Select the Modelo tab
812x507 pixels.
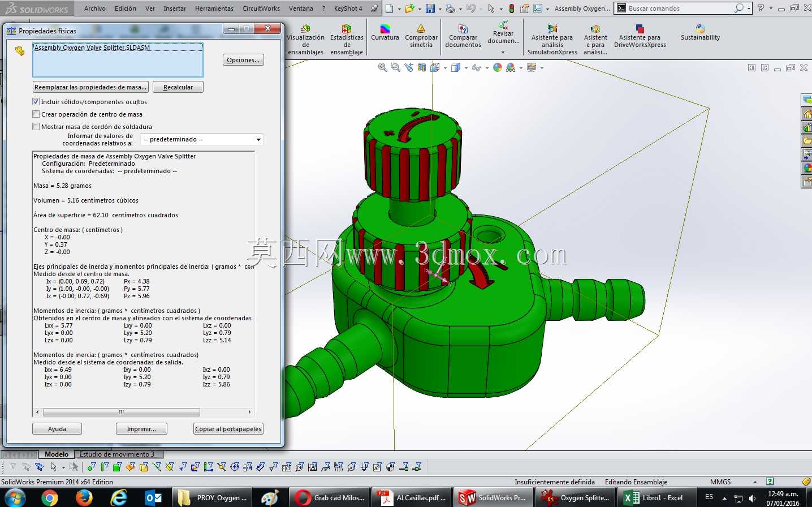pos(57,454)
